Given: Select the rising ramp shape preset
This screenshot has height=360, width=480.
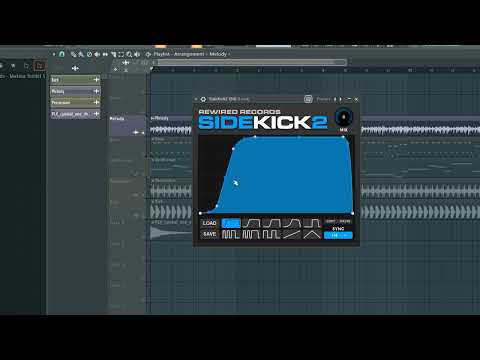Looking at the screenshot, I should coord(292,234).
